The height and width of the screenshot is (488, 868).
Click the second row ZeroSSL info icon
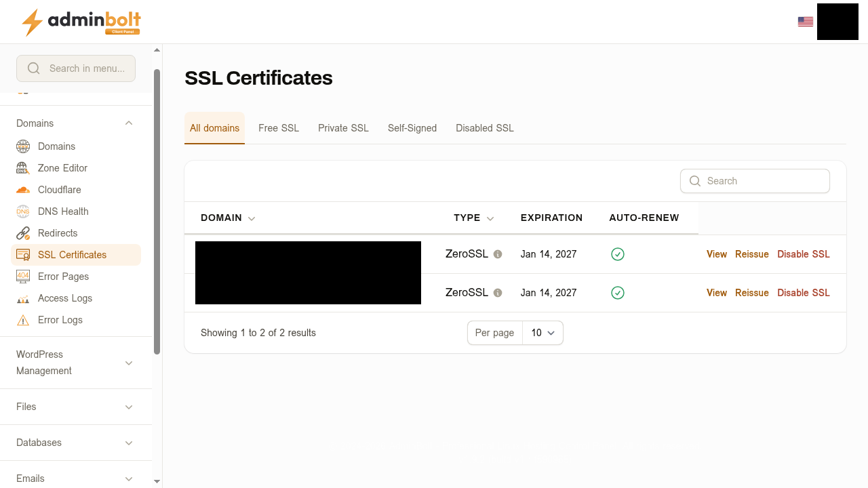click(x=498, y=293)
